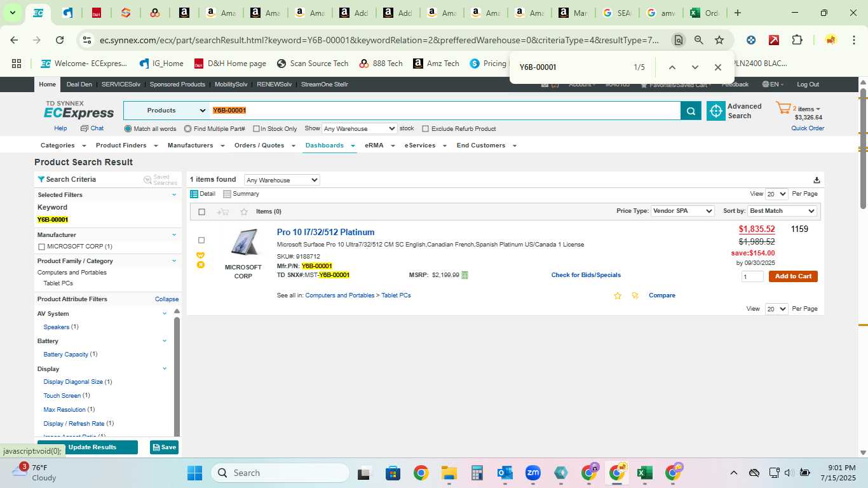Close the find-in-page bar
This screenshot has width=868, height=488.
coord(717,67)
